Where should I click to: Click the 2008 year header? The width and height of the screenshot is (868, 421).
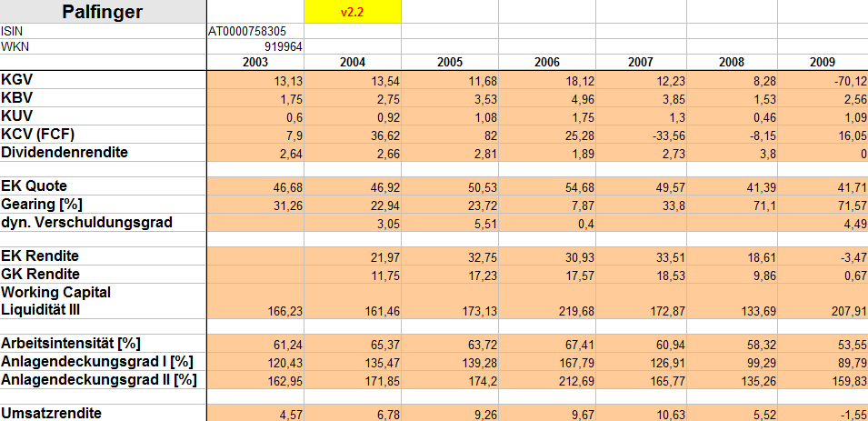[732, 62]
